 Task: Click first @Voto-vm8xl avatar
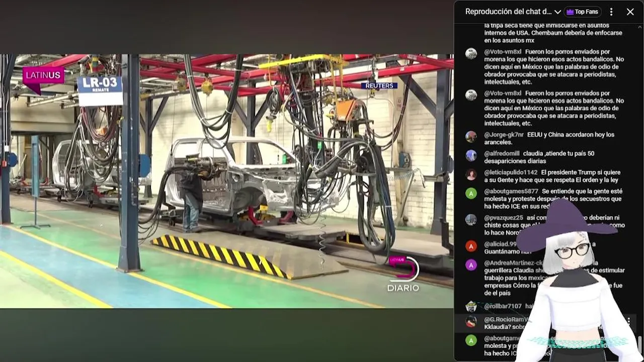(x=471, y=54)
